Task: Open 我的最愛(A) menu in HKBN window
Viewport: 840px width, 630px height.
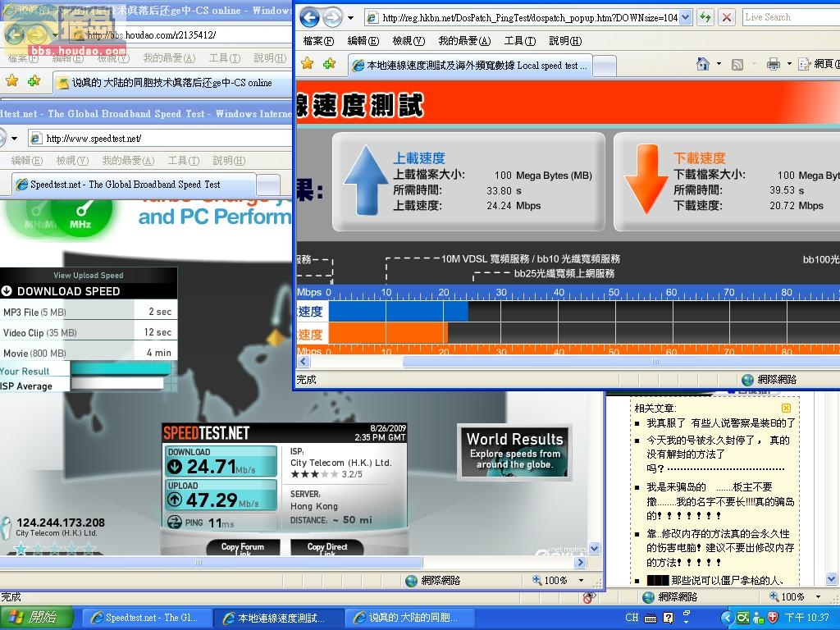Action: tap(464, 41)
